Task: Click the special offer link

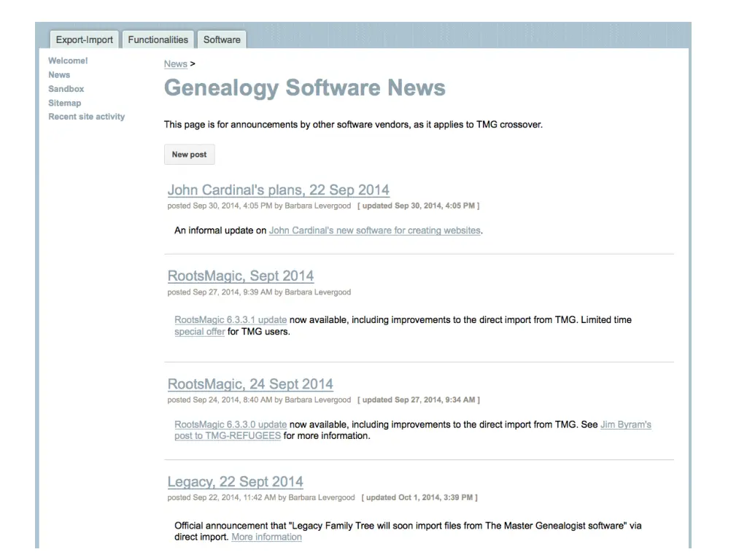Action: 199,332
